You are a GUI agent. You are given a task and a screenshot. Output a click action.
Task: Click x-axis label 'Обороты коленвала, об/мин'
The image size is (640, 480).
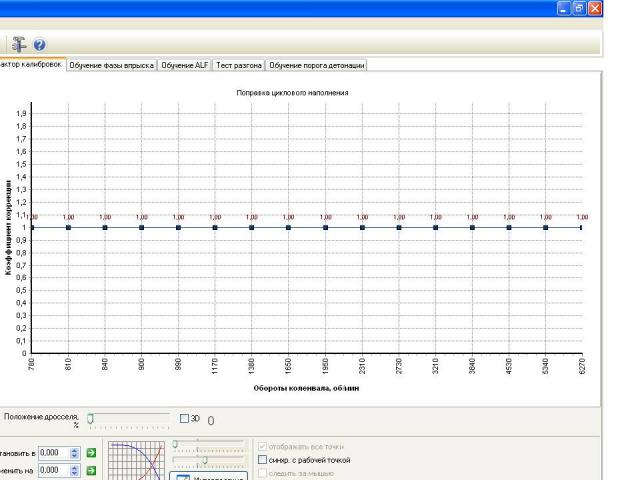pos(306,388)
